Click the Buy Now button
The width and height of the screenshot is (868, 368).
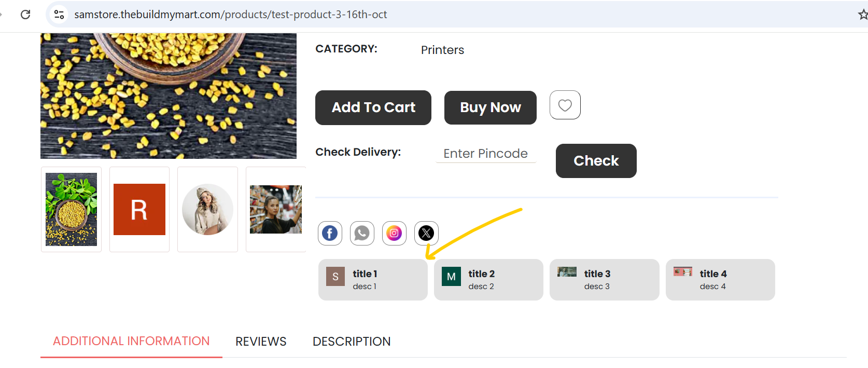coord(491,107)
